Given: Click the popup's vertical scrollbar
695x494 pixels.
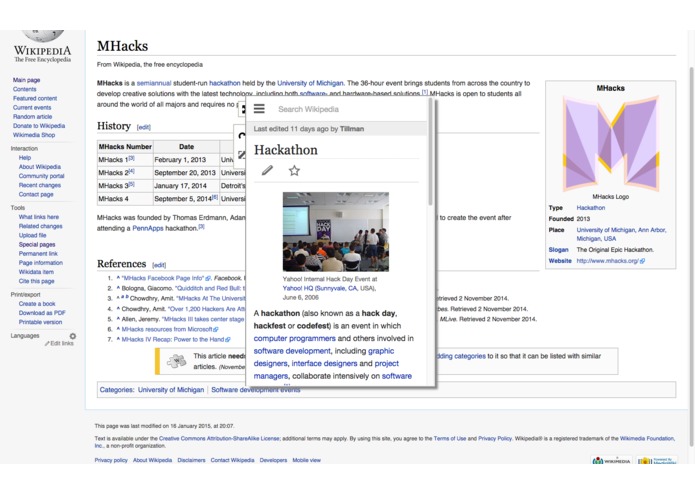Looking at the screenshot, I should [x=430, y=152].
